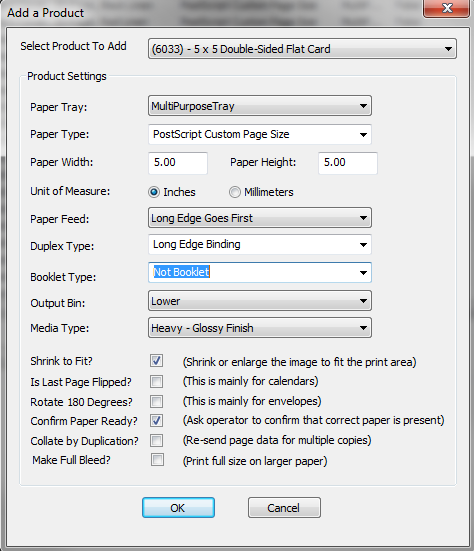The image size is (474, 551).
Task: Click the This is mainly for calendars text
Action: 250,381
